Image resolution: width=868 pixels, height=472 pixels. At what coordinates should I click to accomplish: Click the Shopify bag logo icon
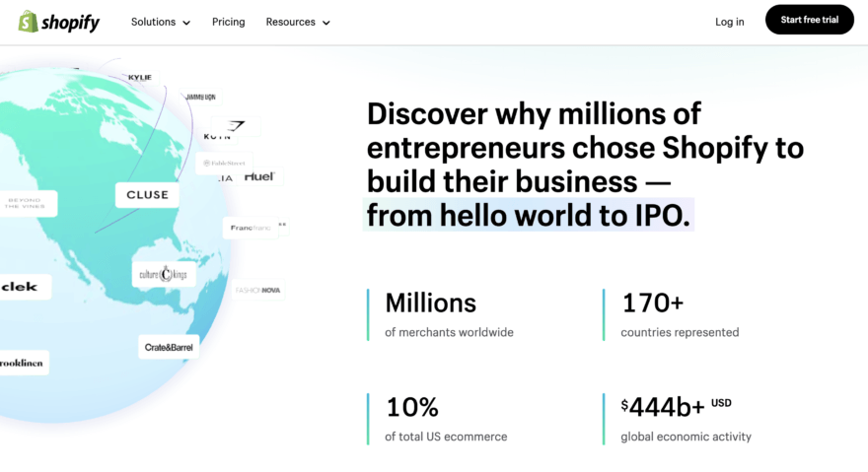click(28, 21)
